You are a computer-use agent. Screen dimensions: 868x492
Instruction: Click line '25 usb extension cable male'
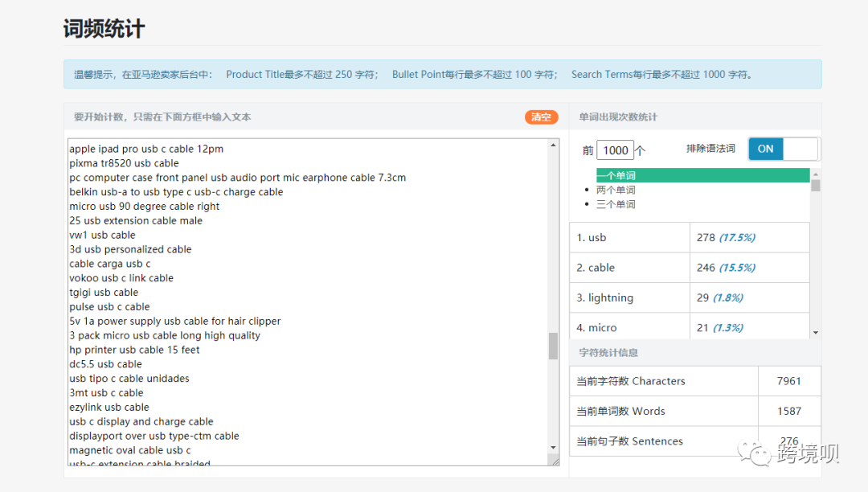pos(136,221)
